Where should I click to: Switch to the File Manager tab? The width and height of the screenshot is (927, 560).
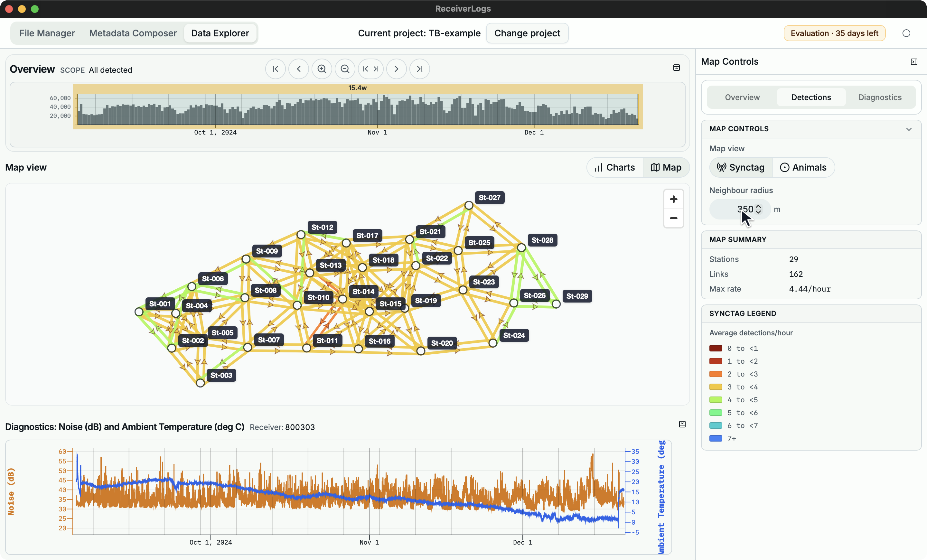click(x=47, y=33)
